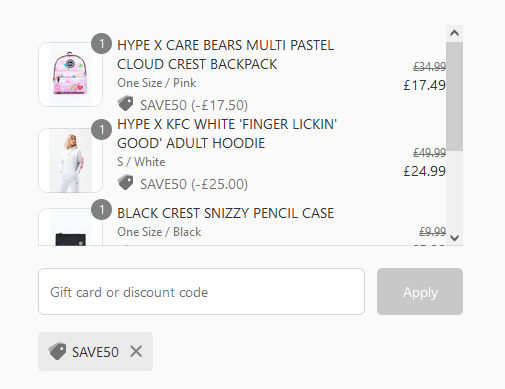
Task: Click the backpack quantity badge
Action: click(x=101, y=44)
